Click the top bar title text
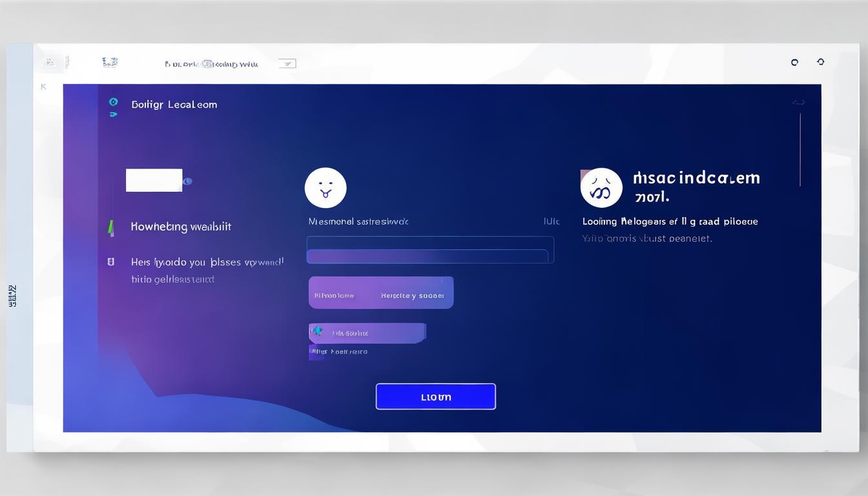Image resolution: width=868 pixels, height=496 pixels. [212, 64]
